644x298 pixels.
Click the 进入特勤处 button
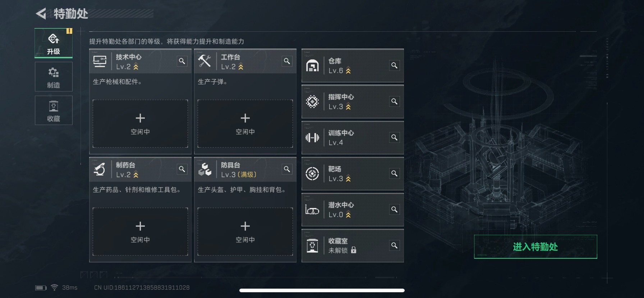click(x=535, y=247)
